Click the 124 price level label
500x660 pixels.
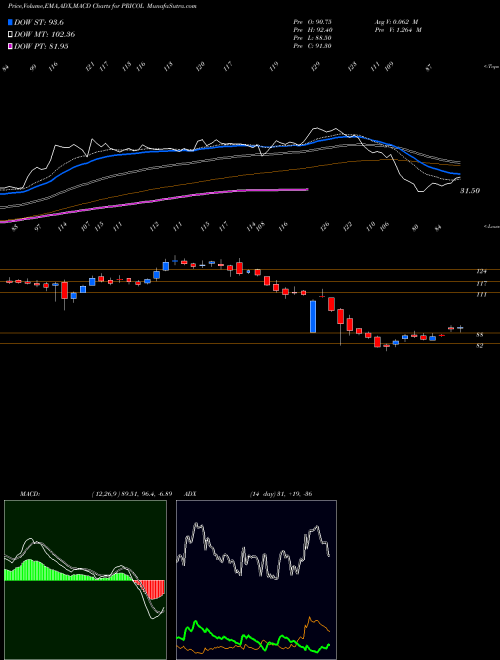[x=481, y=272]
